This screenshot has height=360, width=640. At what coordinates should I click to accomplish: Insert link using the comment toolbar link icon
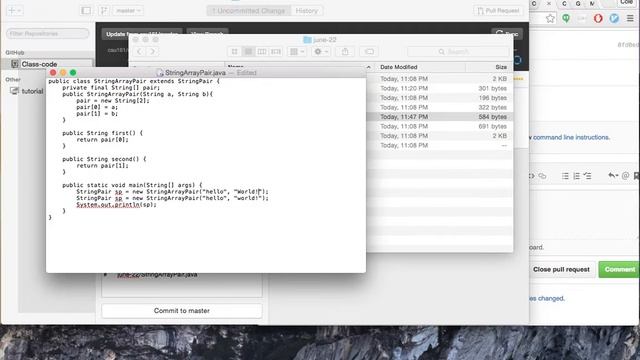[542, 176]
